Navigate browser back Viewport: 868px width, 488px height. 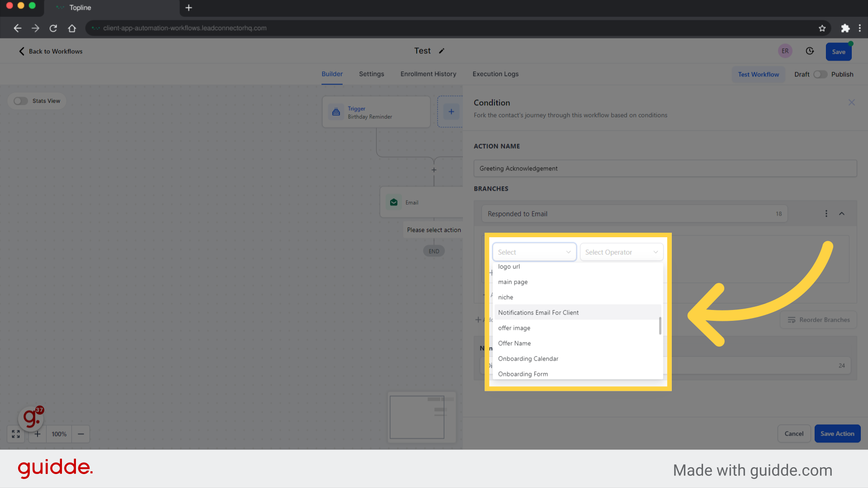pyautogui.click(x=18, y=28)
